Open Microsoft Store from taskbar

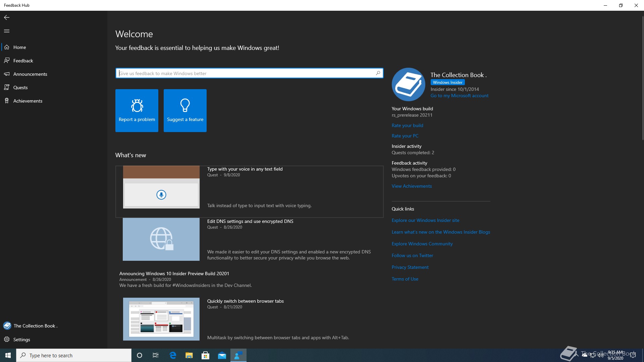click(206, 355)
